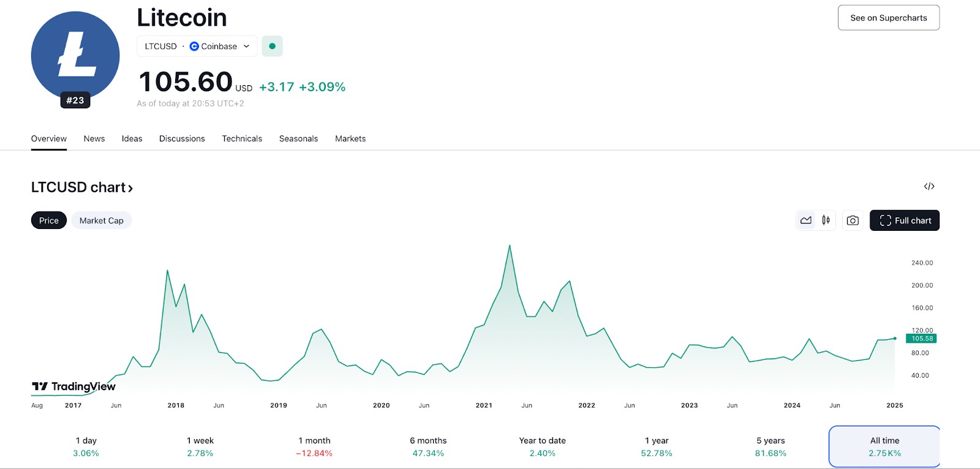The width and height of the screenshot is (980, 469).
Task: Open the Technicals tab
Action: pyautogui.click(x=242, y=138)
